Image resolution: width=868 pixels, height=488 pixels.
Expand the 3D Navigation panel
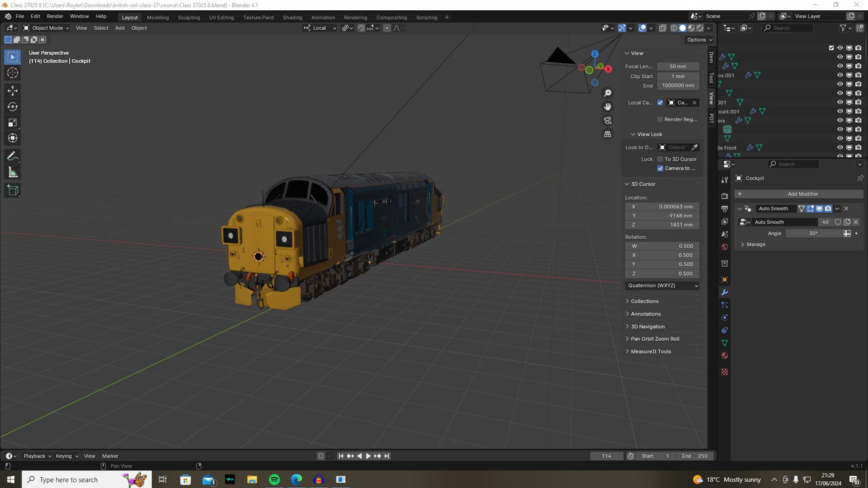tap(648, 326)
